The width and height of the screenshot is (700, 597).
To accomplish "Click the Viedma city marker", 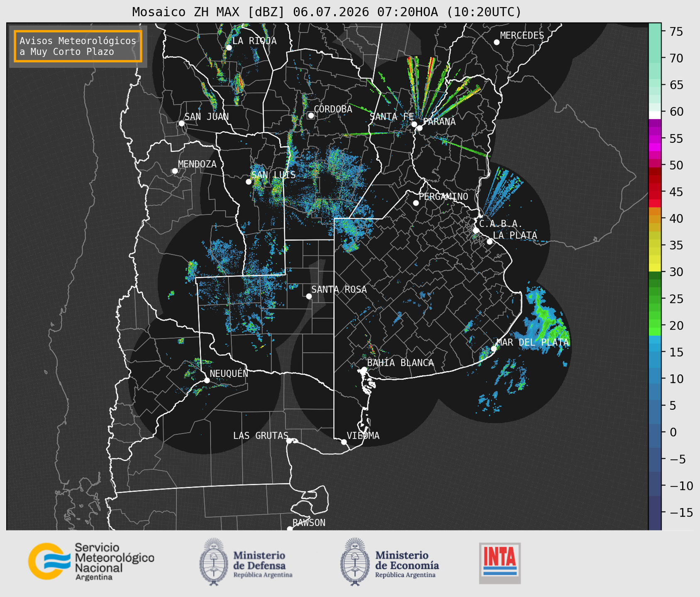I will click(x=344, y=442).
